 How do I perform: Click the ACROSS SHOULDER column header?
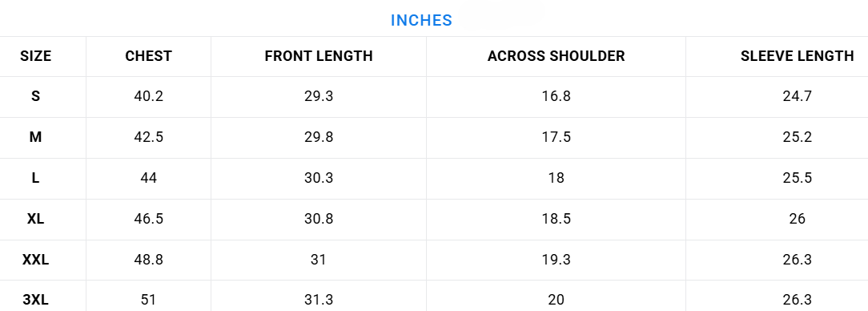pos(556,56)
